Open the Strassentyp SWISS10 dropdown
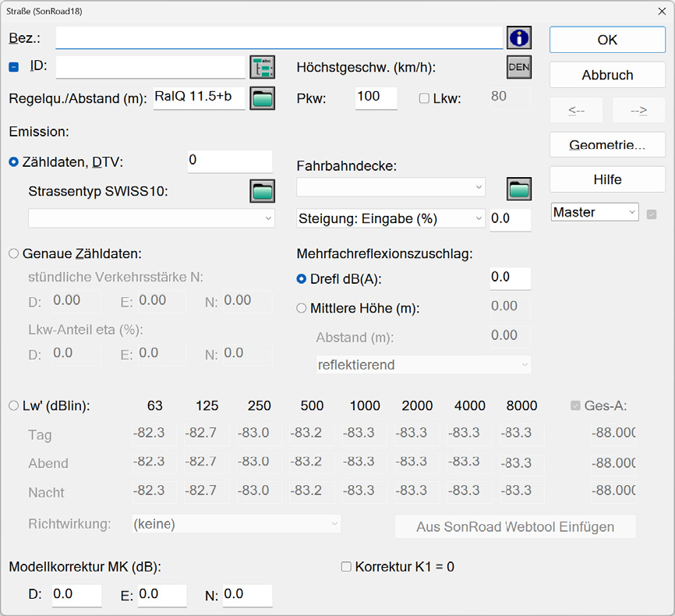The width and height of the screenshot is (675, 616). click(x=151, y=218)
